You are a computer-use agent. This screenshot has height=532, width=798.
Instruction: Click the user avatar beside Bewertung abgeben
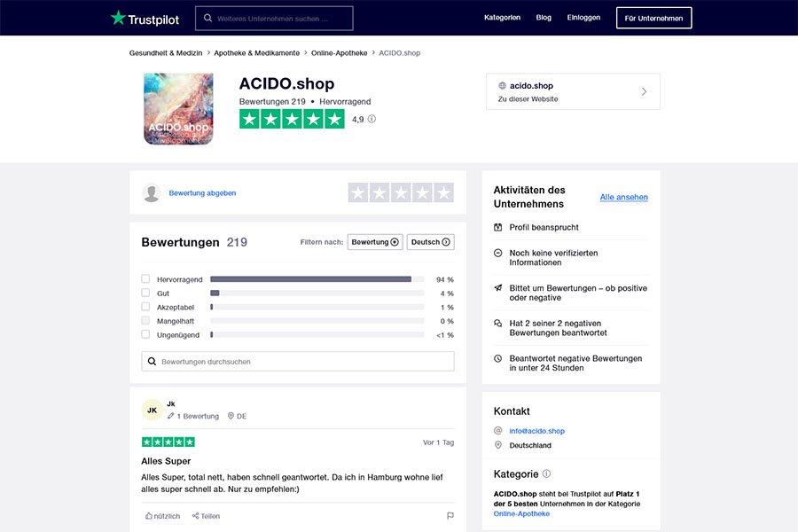click(x=151, y=193)
